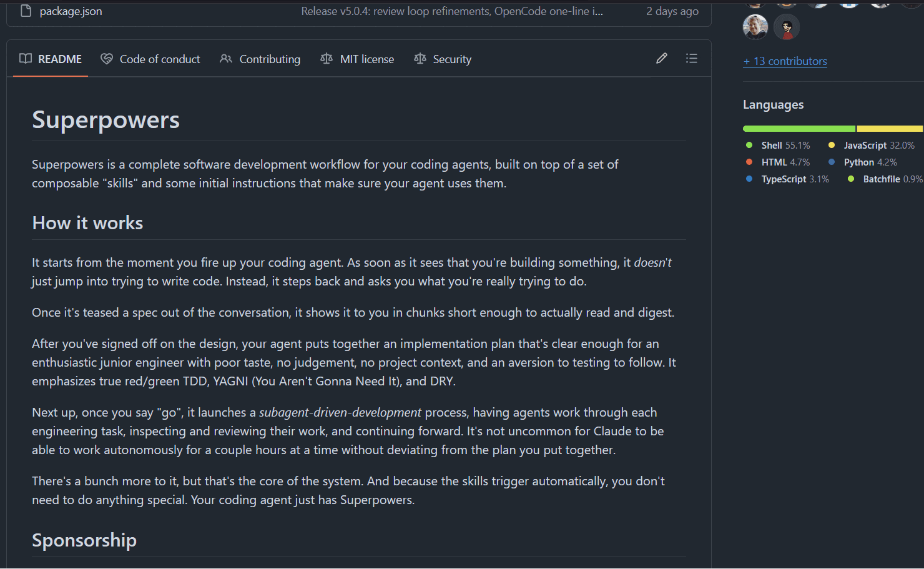This screenshot has width=924, height=569.
Task: Open the Release v5.0.4 commit message
Action: [x=452, y=11]
